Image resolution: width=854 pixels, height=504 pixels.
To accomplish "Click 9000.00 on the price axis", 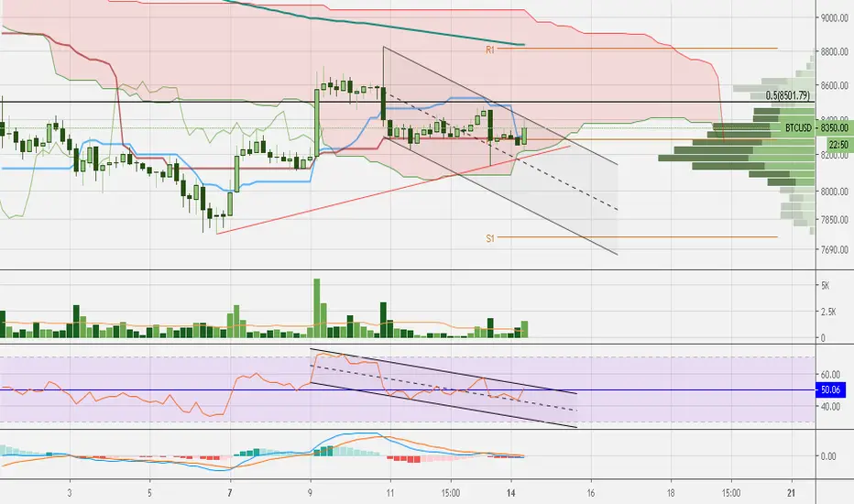I will pos(835,18).
